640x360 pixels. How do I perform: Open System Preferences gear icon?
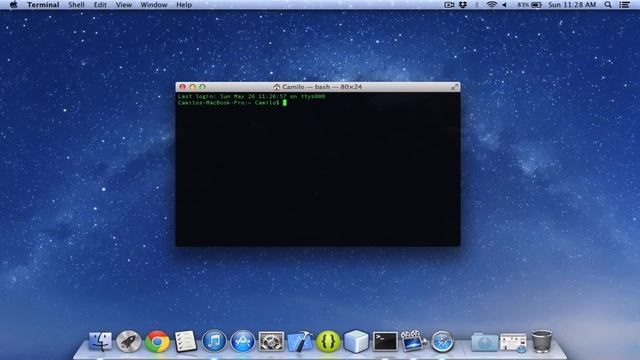[x=271, y=341]
